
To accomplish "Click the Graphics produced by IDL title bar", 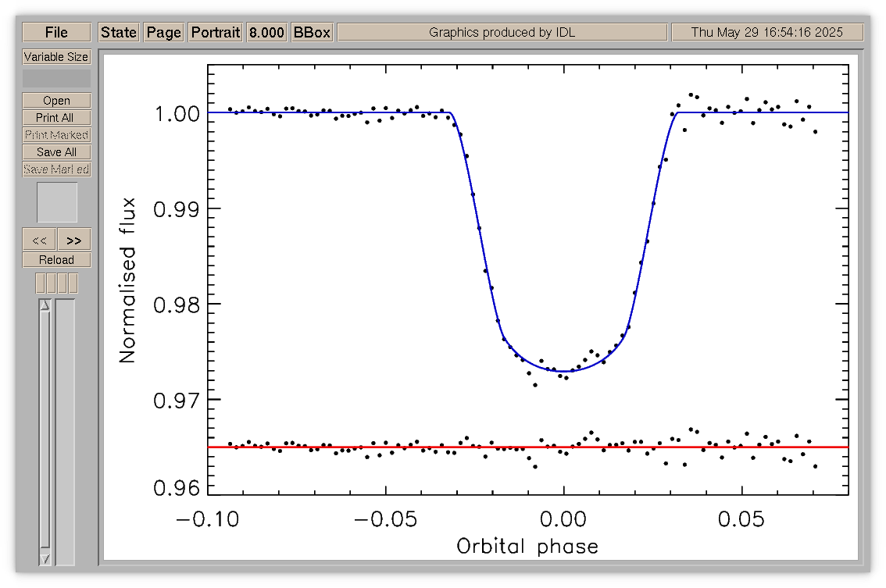I will coord(502,32).
